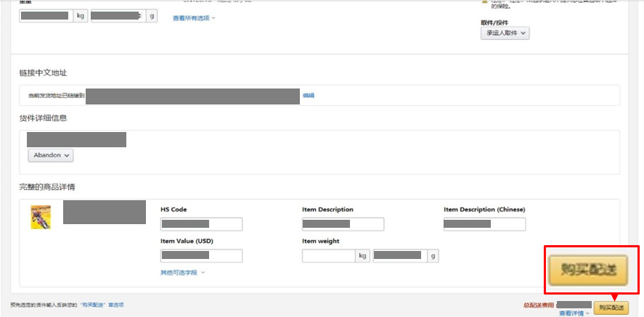The image size is (644, 317).
Task: Click the Item weight grams input box
Action: coord(399,255)
